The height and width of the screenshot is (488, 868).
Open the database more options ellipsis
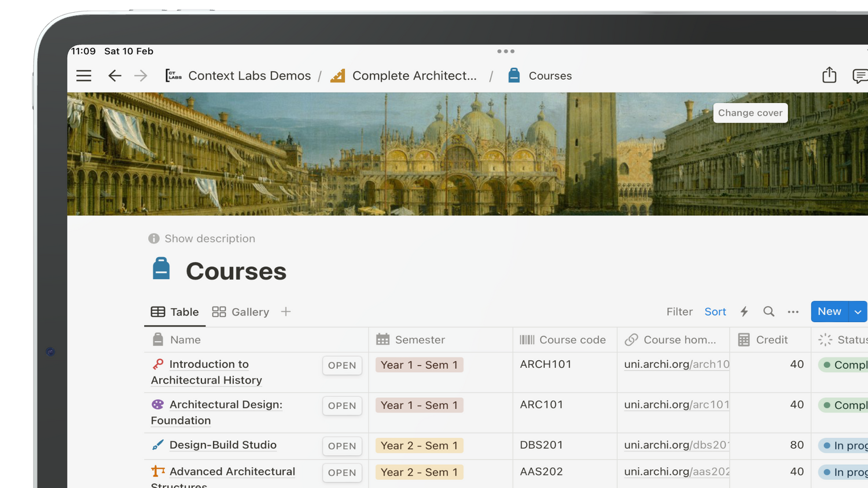(x=793, y=312)
